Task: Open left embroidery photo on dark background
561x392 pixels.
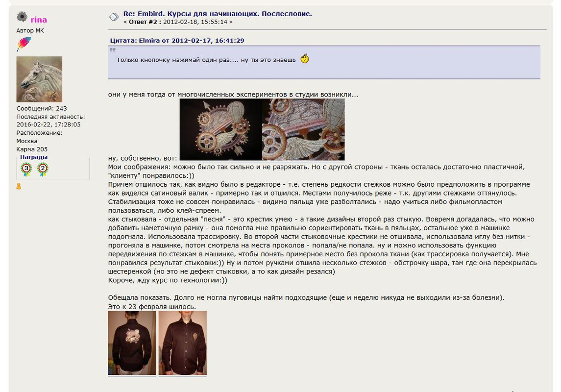Action: (x=221, y=129)
